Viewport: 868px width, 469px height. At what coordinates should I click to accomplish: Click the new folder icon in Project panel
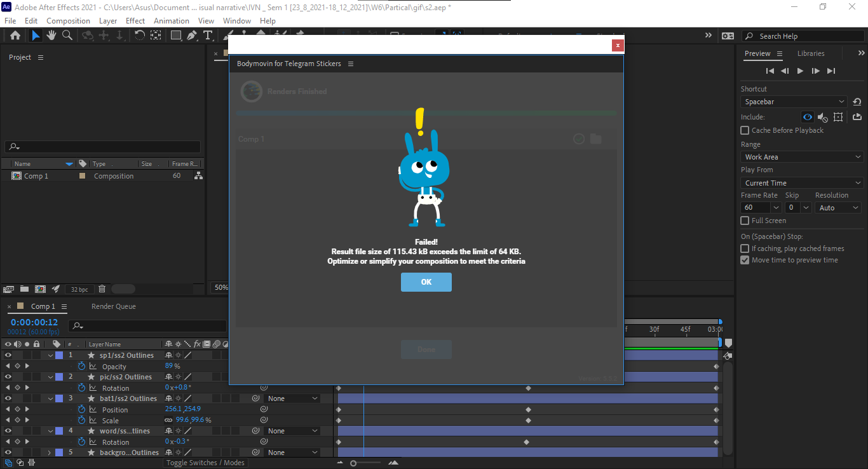[x=24, y=289]
